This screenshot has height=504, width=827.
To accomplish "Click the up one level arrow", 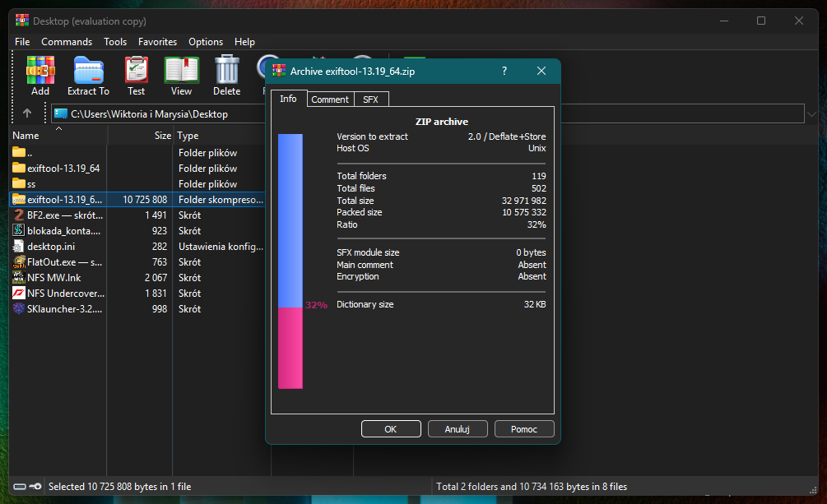I will (27, 113).
